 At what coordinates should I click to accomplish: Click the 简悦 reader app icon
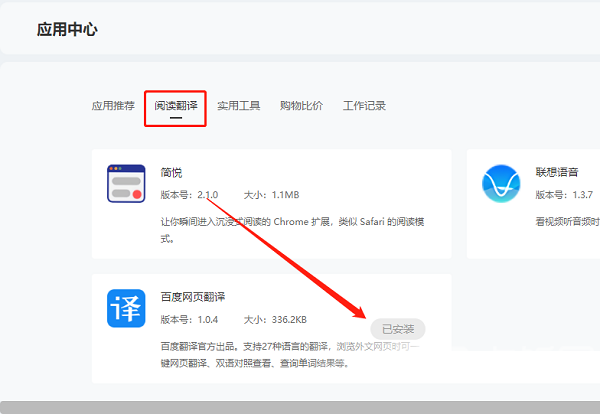coord(126,183)
